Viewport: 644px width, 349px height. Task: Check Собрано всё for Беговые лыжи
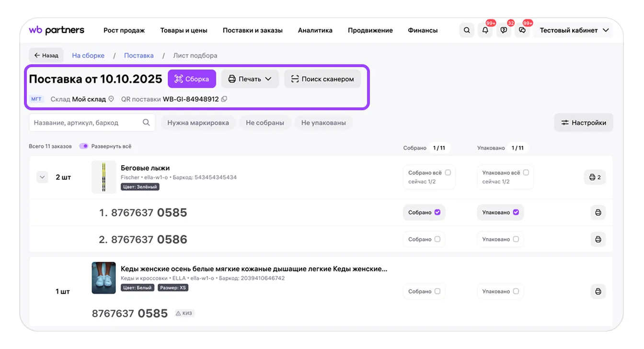pos(448,173)
